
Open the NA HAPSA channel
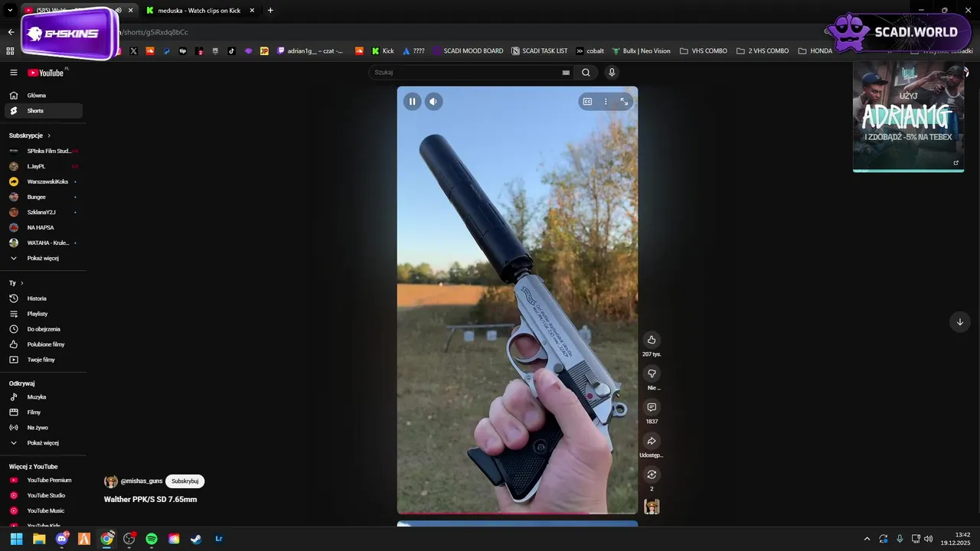(44, 227)
